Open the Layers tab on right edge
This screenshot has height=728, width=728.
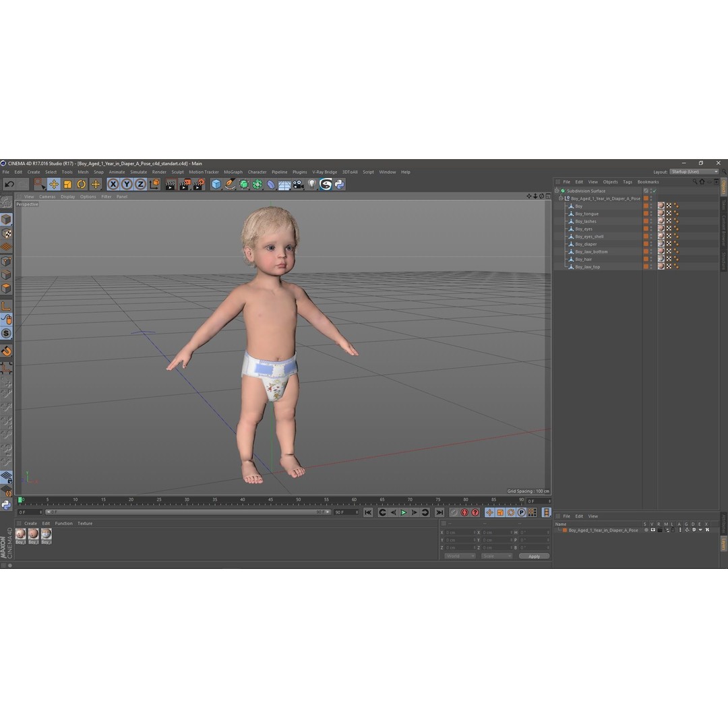tap(723, 544)
